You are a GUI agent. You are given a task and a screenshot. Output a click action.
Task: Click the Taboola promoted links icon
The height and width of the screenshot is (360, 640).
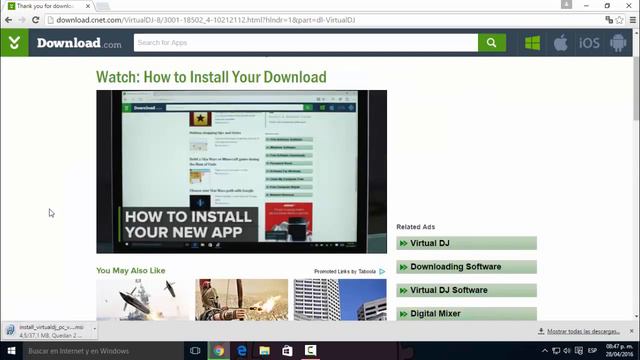(x=382, y=271)
